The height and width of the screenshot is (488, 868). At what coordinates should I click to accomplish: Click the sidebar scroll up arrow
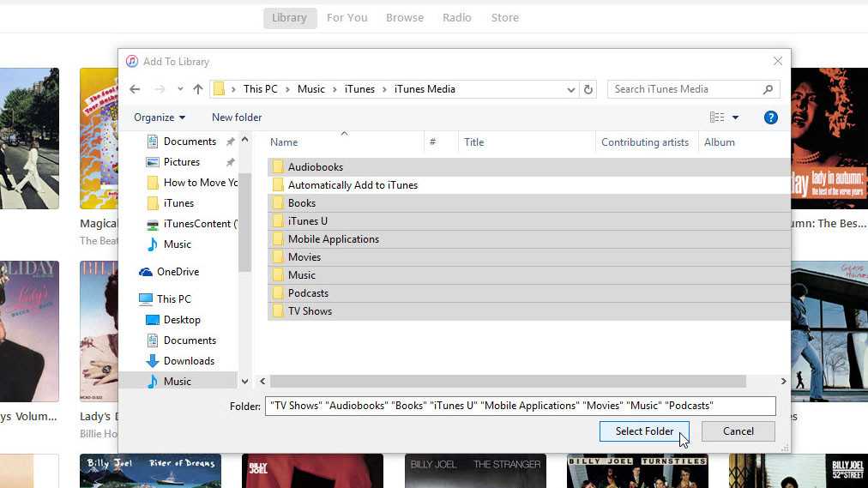tap(244, 140)
